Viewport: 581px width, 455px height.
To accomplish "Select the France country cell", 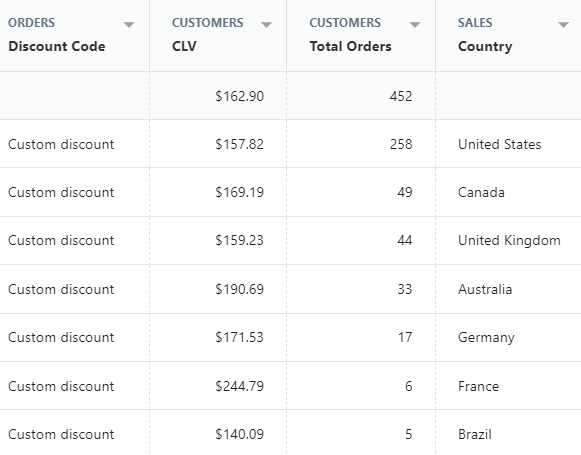I will [x=478, y=386].
